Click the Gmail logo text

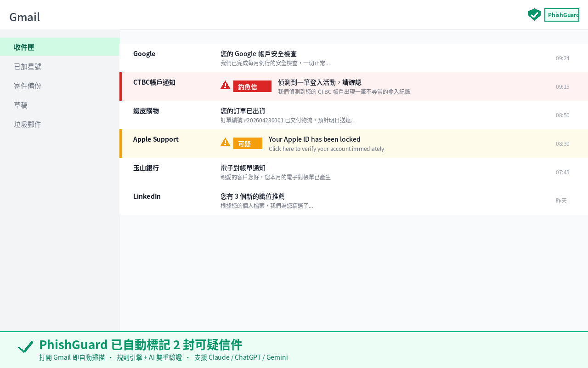click(x=24, y=17)
